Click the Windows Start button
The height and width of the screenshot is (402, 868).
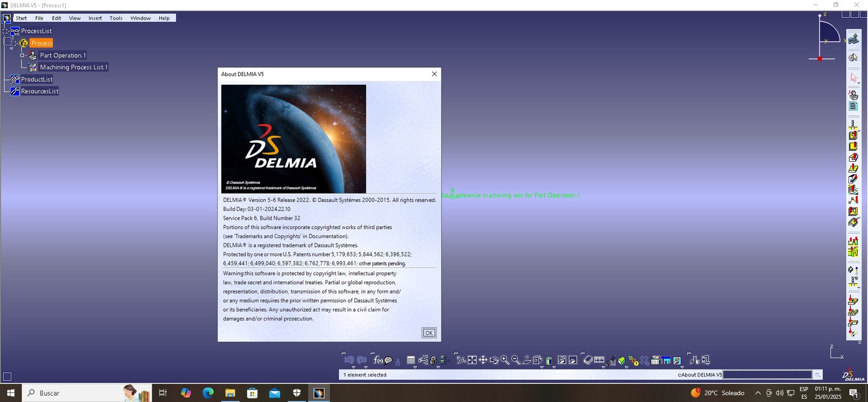click(x=10, y=393)
